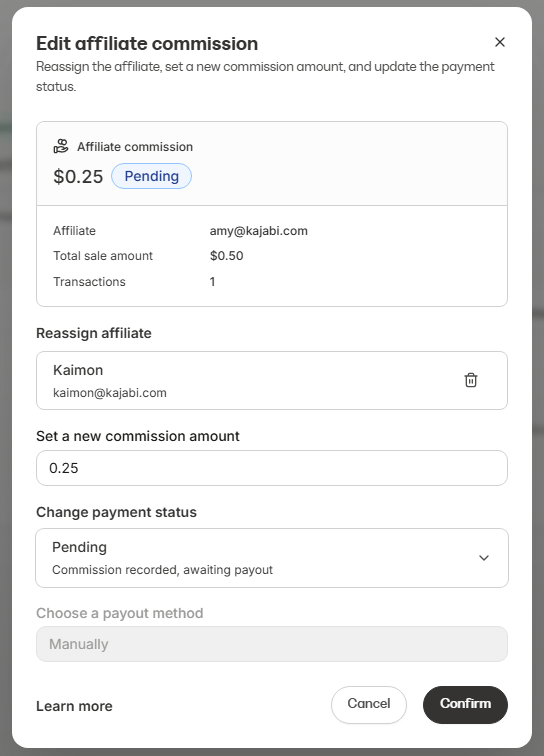The height and width of the screenshot is (756, 544).
Task: Click the kaimon@kajabi.com email text
Action: coord(110,393)
